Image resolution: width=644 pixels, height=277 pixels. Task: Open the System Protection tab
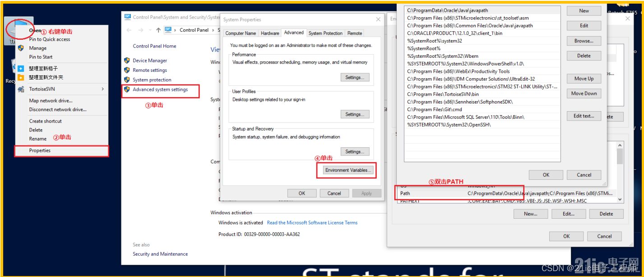(325, 33)
